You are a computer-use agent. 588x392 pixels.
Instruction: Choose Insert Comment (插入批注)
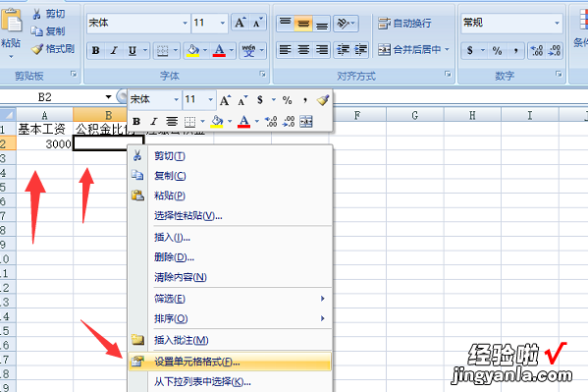(x=230, y=340)
